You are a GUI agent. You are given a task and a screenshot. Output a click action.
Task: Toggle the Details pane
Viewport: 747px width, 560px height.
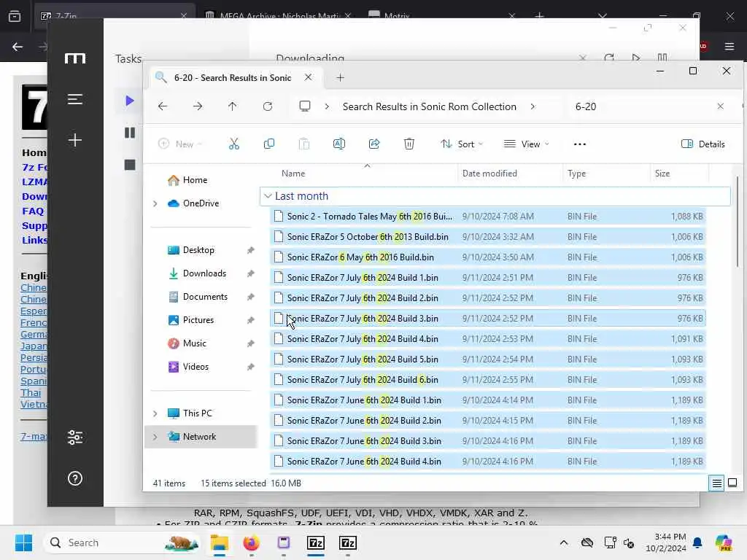(703, 144)
